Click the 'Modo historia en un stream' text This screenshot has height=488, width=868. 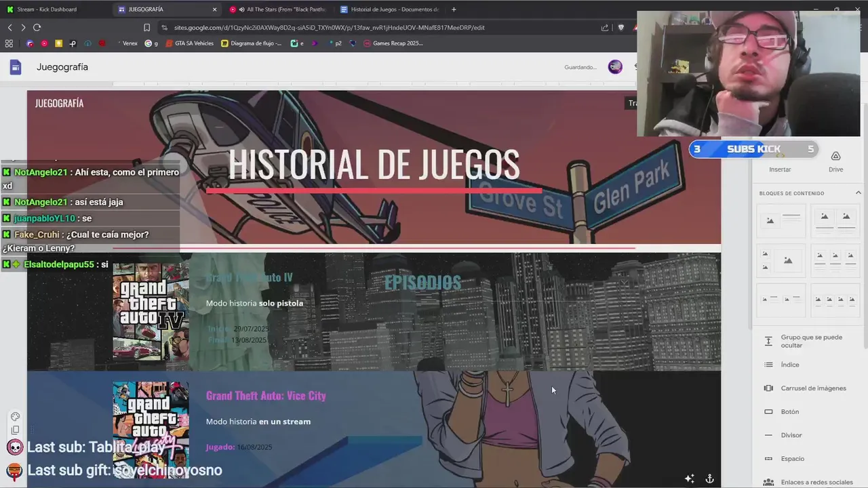pos(258,422)
